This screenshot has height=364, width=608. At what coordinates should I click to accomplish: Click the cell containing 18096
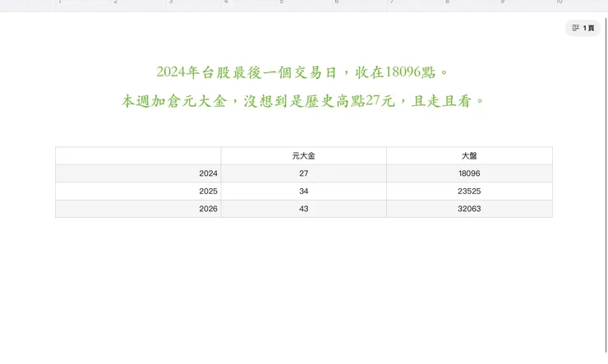469,173
